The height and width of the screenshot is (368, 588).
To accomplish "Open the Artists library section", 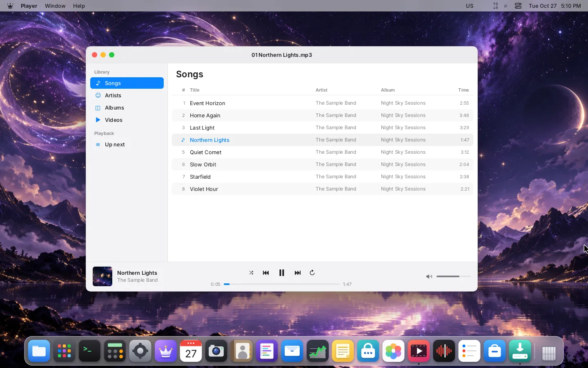I will tap(127, 95).
